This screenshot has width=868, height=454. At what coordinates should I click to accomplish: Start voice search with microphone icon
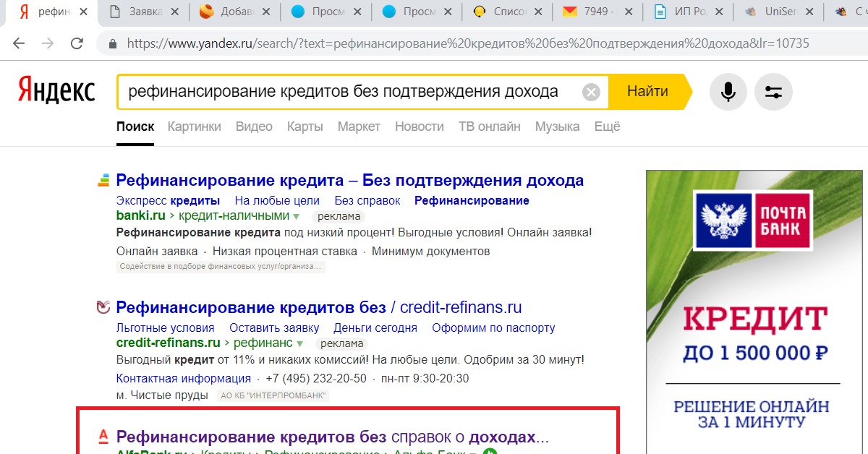click(x=728, y=92)
